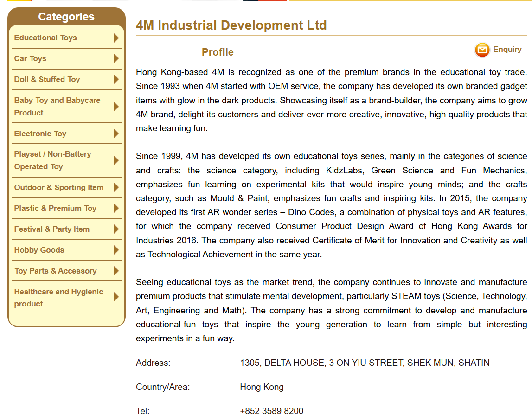Screen dimensions: 532x414
Task: Click the Categories panel header
Action: point(66,17)
